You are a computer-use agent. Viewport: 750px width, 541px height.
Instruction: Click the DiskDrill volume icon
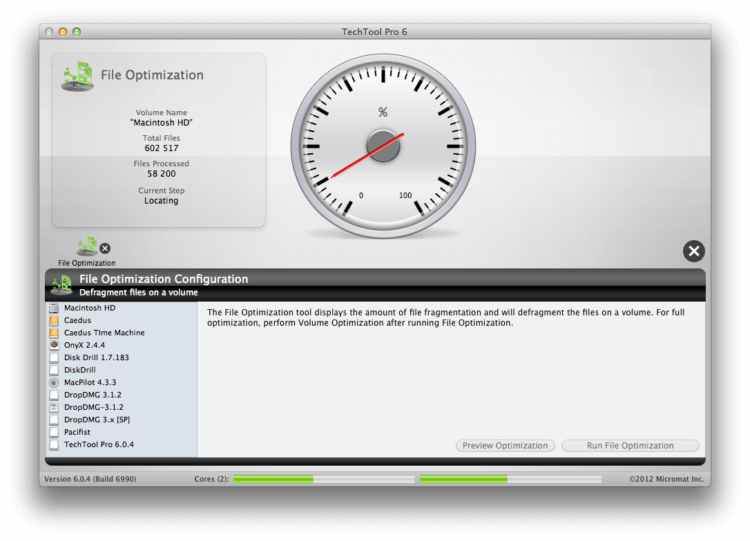54,370
